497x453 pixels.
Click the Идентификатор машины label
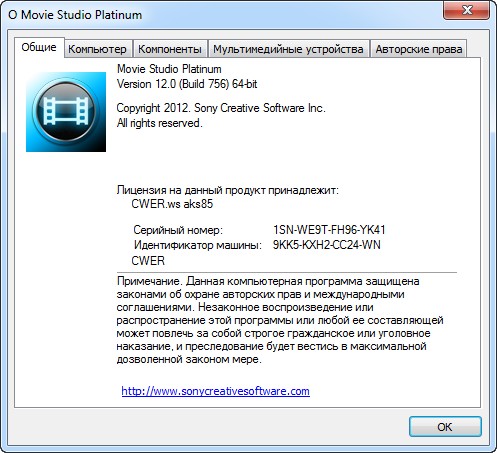[x=198, y=245]
